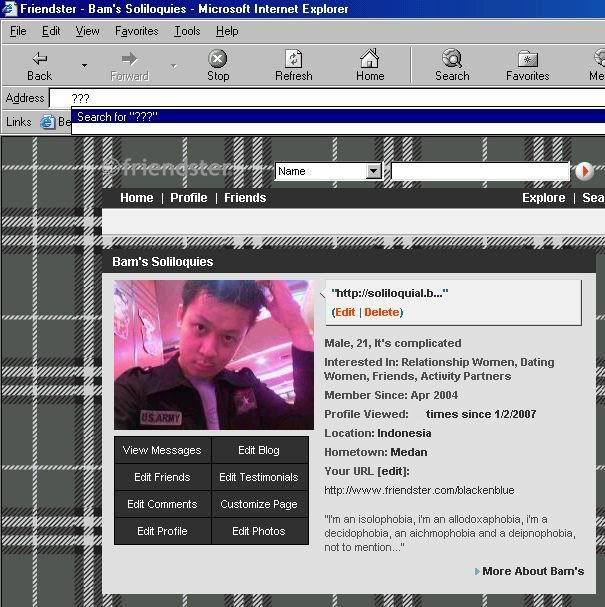This screenshot has height=607, width=605.
Task: Open the Back history dropdown arrow
Action: click(84, 66)
